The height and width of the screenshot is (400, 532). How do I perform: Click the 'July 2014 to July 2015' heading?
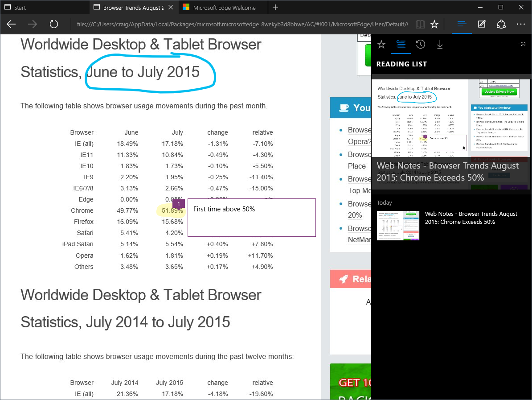158,322
